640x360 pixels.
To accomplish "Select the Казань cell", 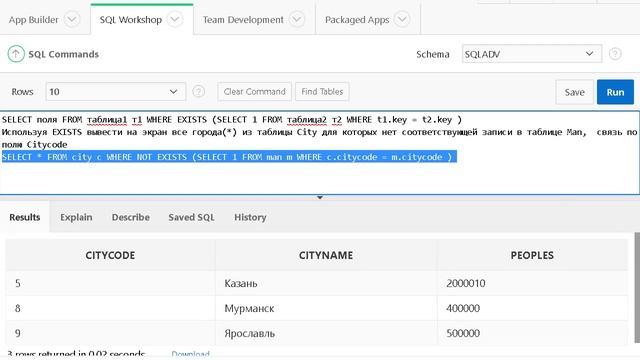I will click(x=326, y=283).
